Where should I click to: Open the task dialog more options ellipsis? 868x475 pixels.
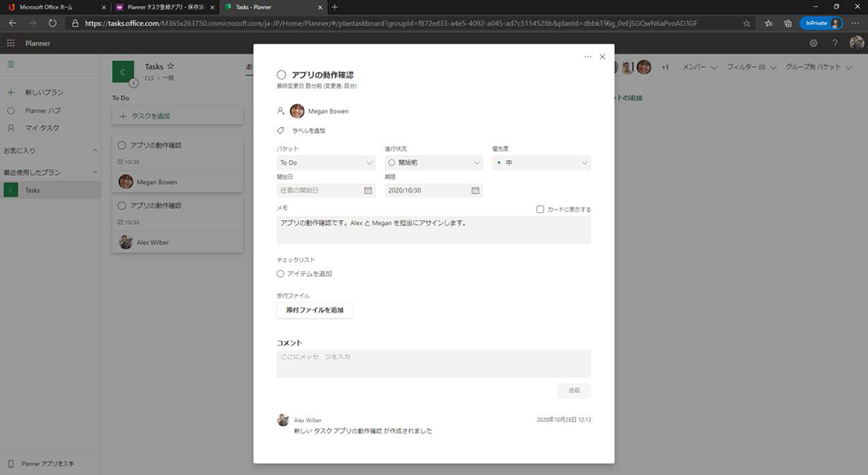pos(587,57)
